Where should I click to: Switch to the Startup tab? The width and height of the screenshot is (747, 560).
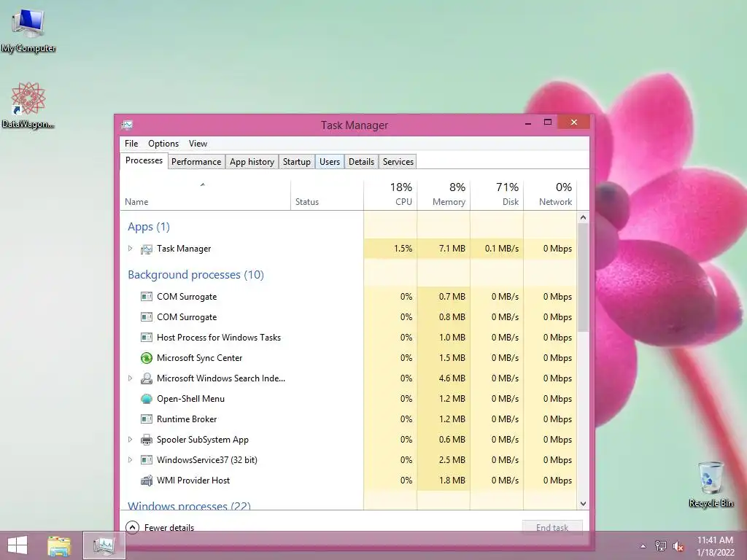[x=296, y=162]
